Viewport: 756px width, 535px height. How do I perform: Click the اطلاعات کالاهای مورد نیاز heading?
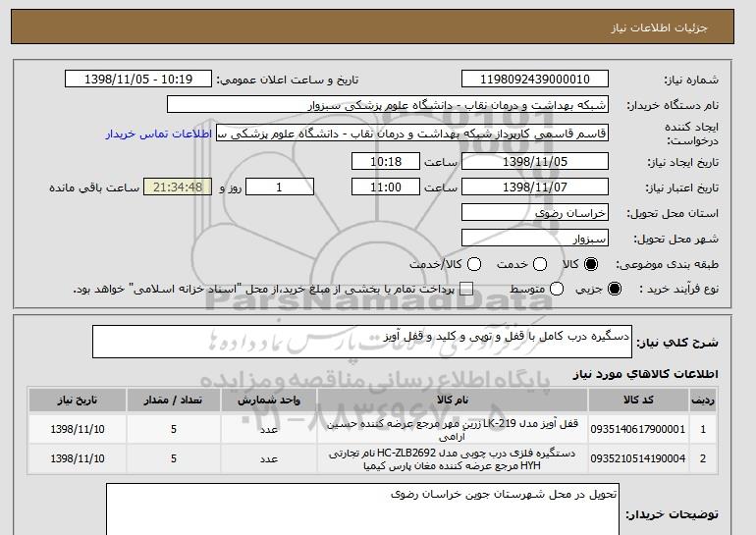pos(646,374)
